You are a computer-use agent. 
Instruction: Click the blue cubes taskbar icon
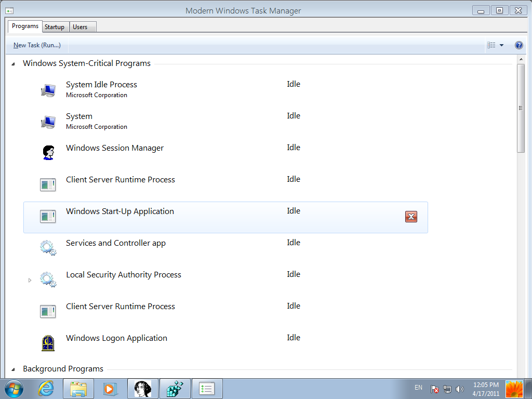tap(175, 389)
